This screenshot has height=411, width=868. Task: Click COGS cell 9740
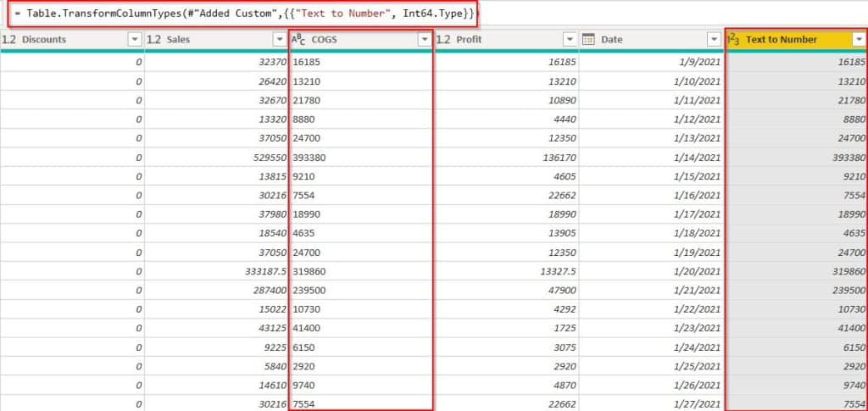tap(361, 386)
